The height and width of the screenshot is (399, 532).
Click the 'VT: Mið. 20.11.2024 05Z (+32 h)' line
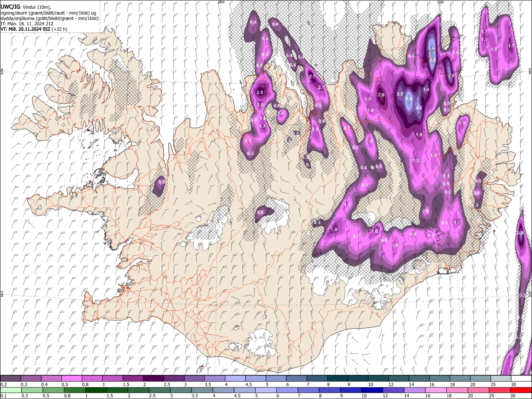(x=34, y=29)
